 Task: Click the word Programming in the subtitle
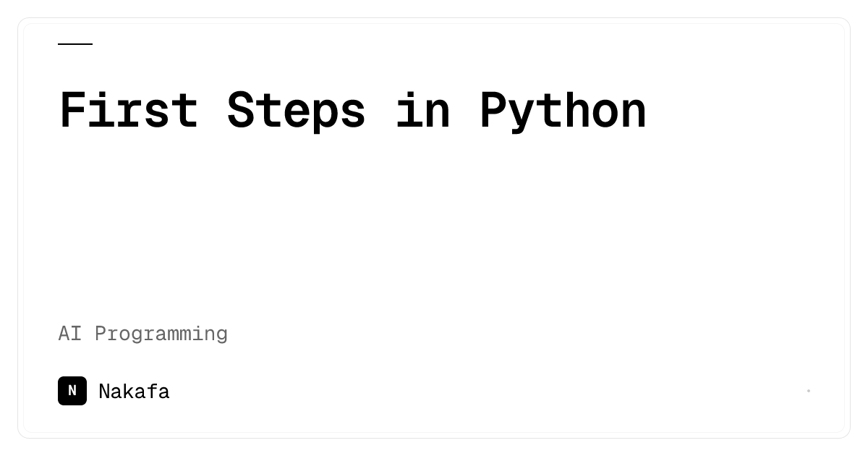pyautogui.click(x=161, y=334)
